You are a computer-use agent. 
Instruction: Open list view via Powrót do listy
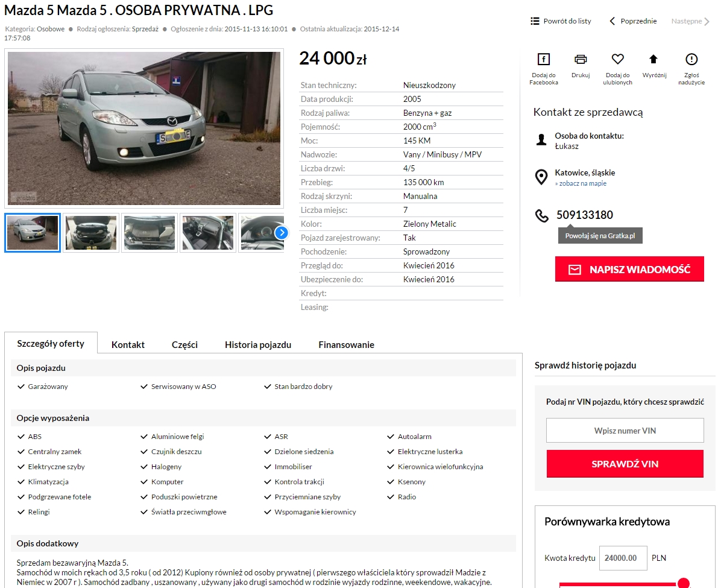(561, 21)
